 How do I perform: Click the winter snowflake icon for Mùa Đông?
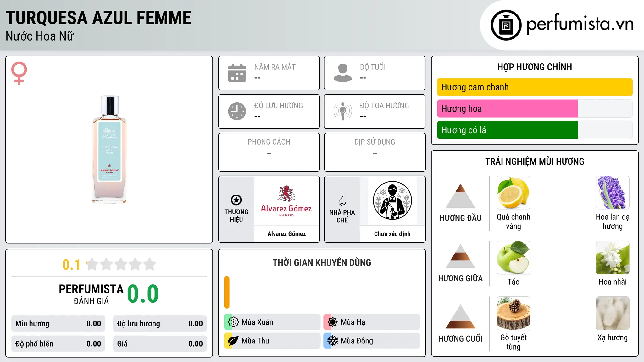tap(333, 341)
